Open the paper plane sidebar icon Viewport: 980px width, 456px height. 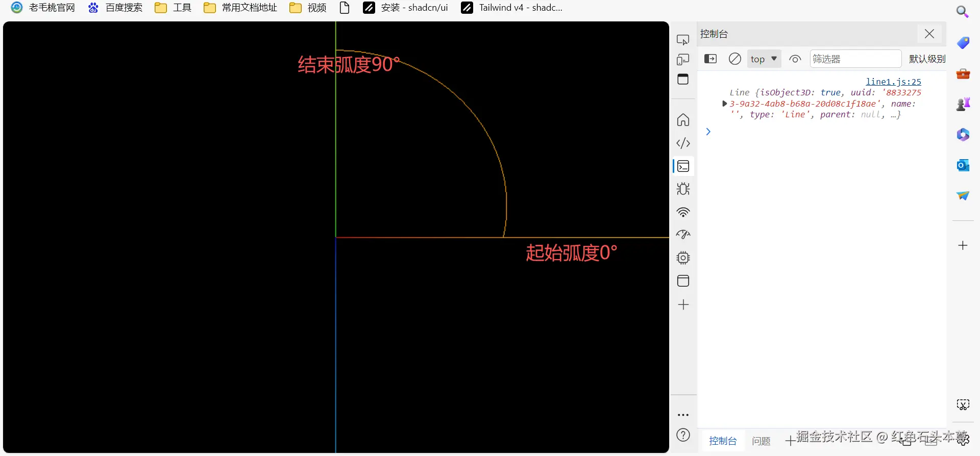(x=963, y=196)
